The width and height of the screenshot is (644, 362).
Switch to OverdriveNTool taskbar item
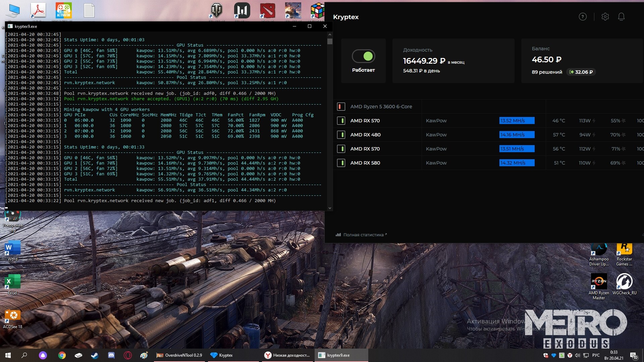(x=179, y=355)
